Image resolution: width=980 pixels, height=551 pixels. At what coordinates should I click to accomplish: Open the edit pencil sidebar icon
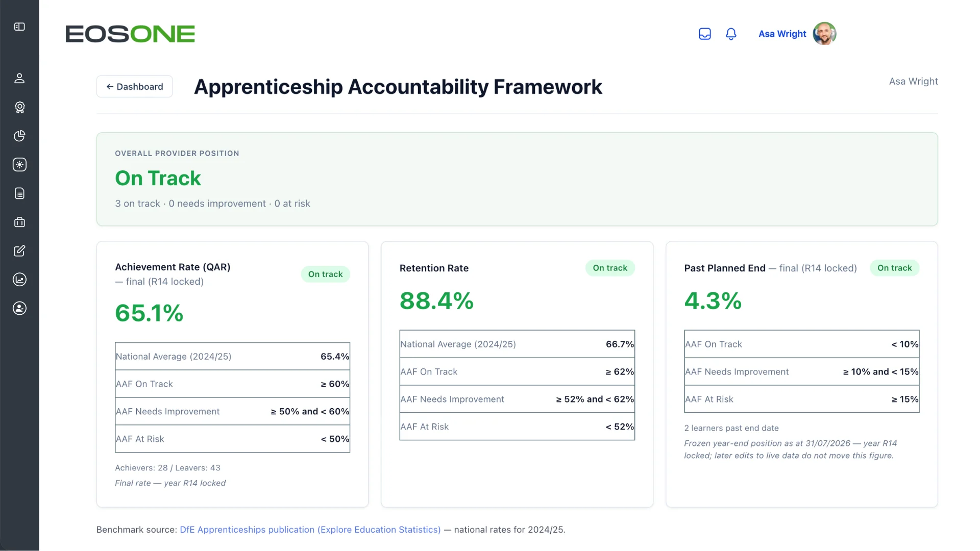point(19,251)
